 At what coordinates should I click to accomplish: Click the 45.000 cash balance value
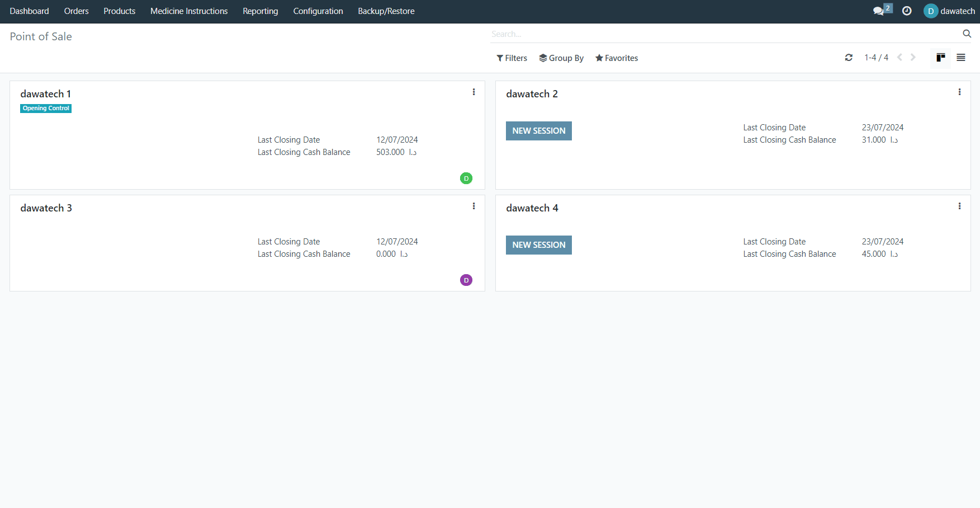[x=880, y=254]
